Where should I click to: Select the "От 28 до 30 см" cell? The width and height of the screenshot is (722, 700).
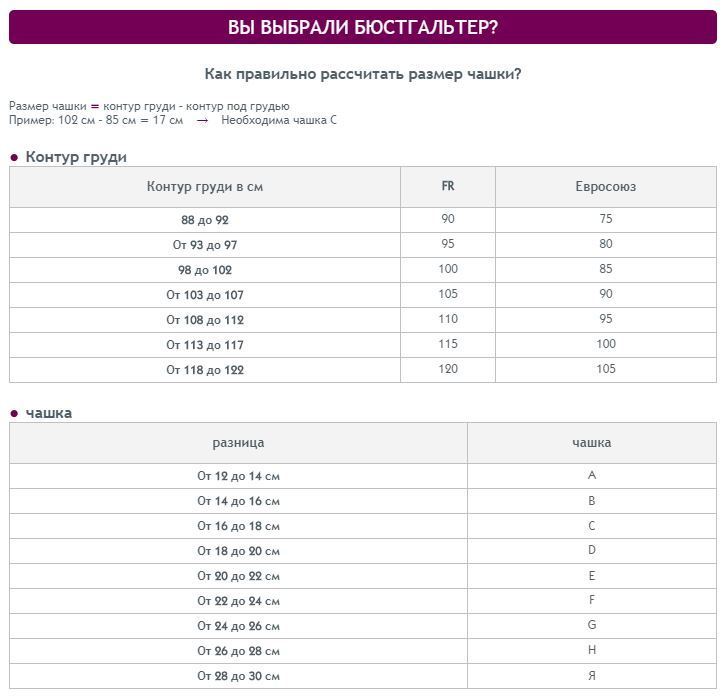tap(238, 676)
